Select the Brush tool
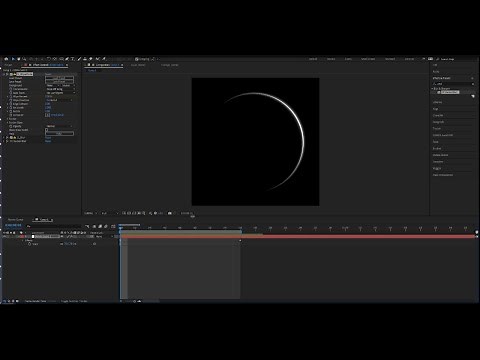The image size is (480, 360). [x=79, y=59]
